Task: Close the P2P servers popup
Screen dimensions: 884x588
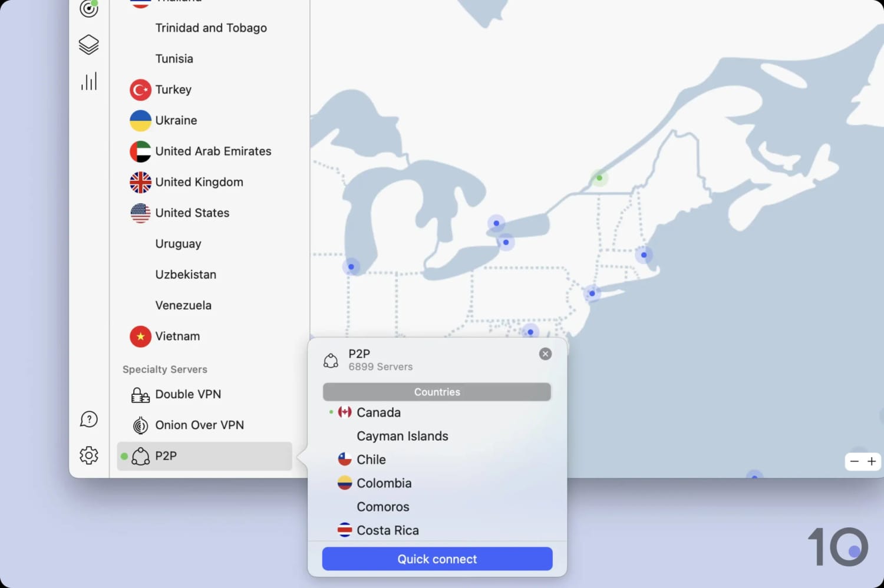Action: click(x=545, y=354)
